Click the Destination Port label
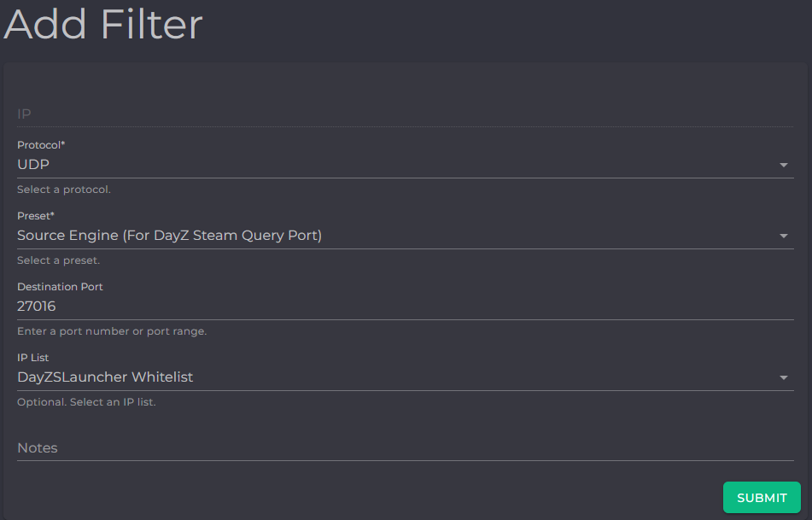Image resolution: width=812 pixels, height=520 pixels. click(x=60, y=286)
